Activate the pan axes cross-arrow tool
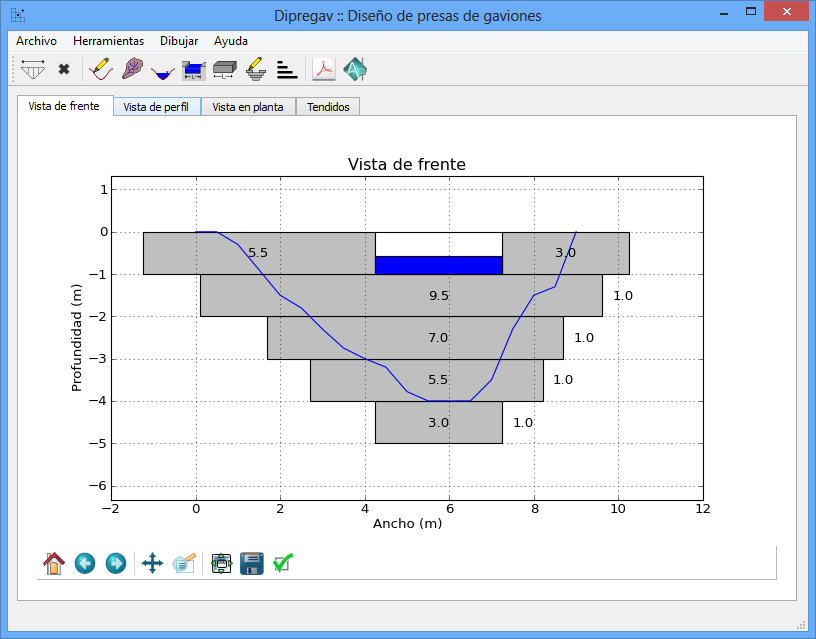The height and width of the screenshot is (639, 816). tap(152, 564)
